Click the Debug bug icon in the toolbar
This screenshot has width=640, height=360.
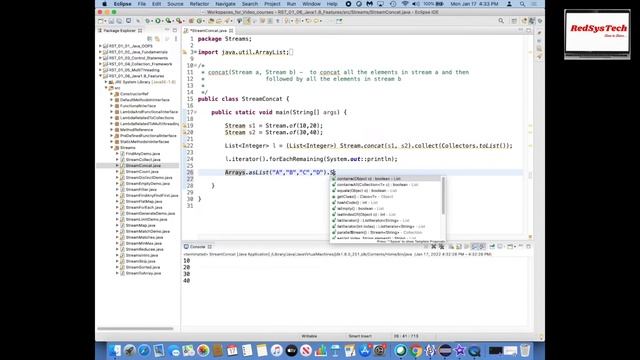tap(148, 21)
